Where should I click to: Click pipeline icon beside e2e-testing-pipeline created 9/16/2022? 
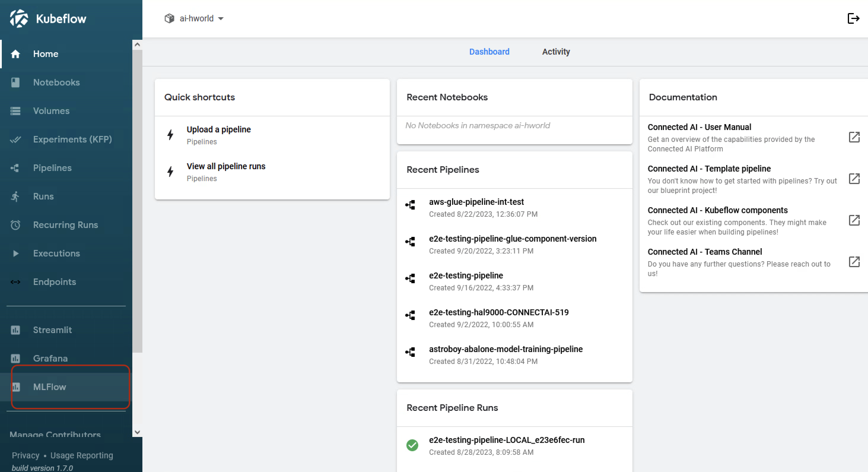point(410,278)
